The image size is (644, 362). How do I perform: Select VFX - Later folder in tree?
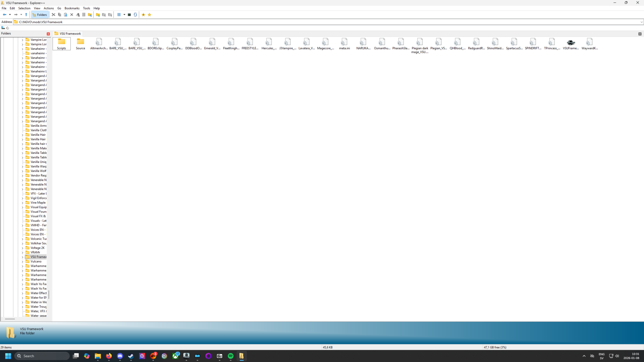[x=36, y=194]
